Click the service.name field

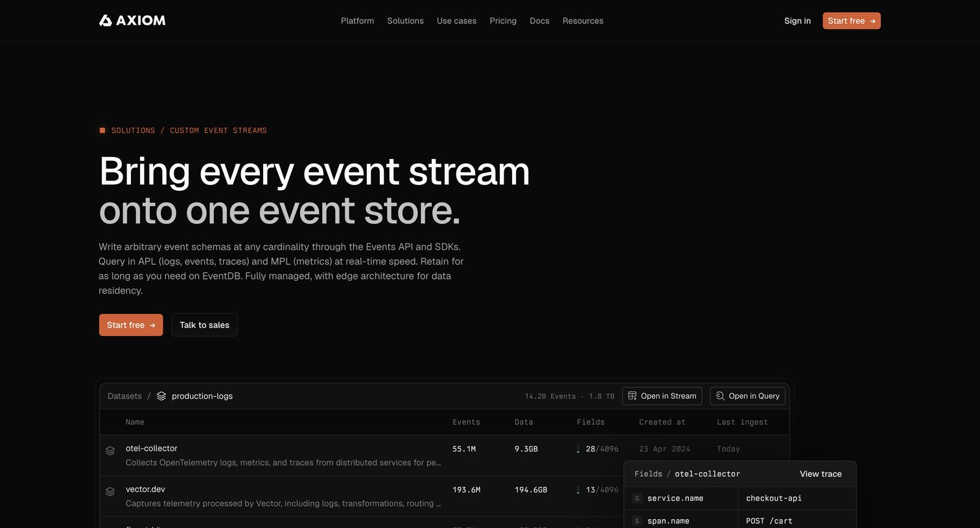coord(675,498)
